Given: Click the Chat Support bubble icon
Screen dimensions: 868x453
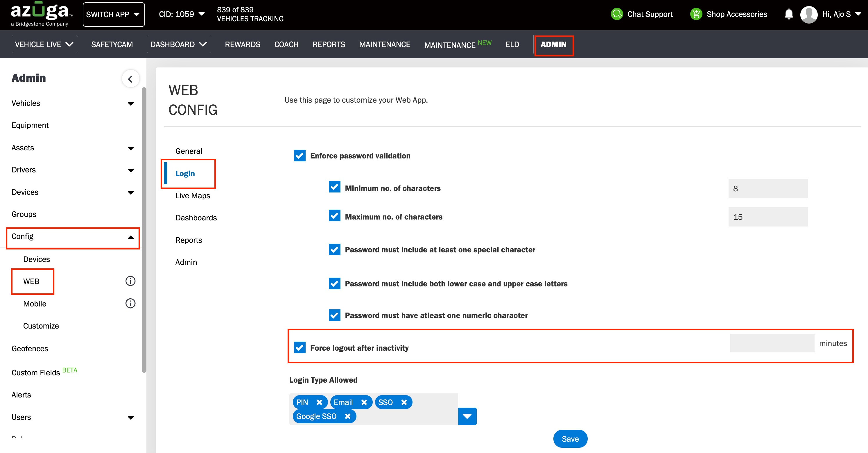Looking at the screenshot, I should [617, 14].
